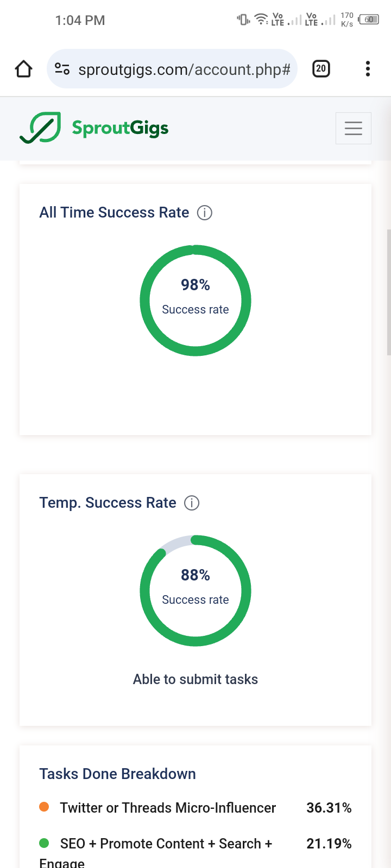Click the SproutGigs brand name text

point(120,128)
